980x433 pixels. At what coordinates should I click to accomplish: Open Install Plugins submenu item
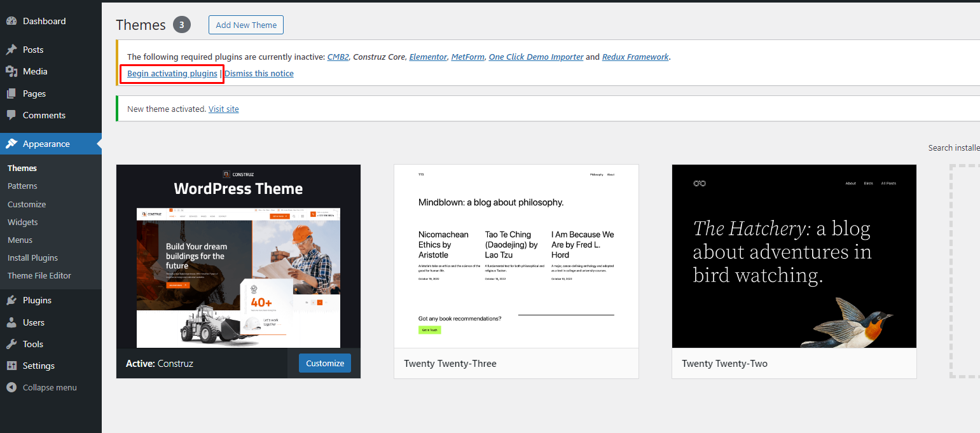[x=32, y=258]
